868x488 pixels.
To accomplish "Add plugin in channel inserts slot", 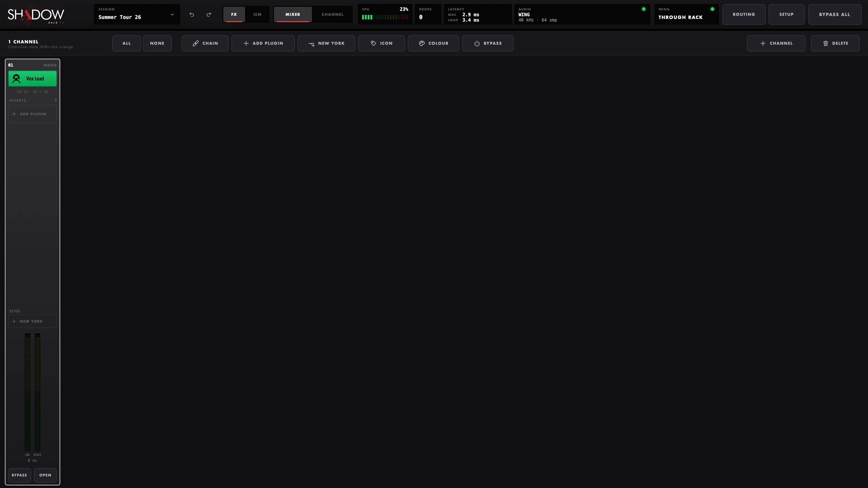I will click(32, 114).
